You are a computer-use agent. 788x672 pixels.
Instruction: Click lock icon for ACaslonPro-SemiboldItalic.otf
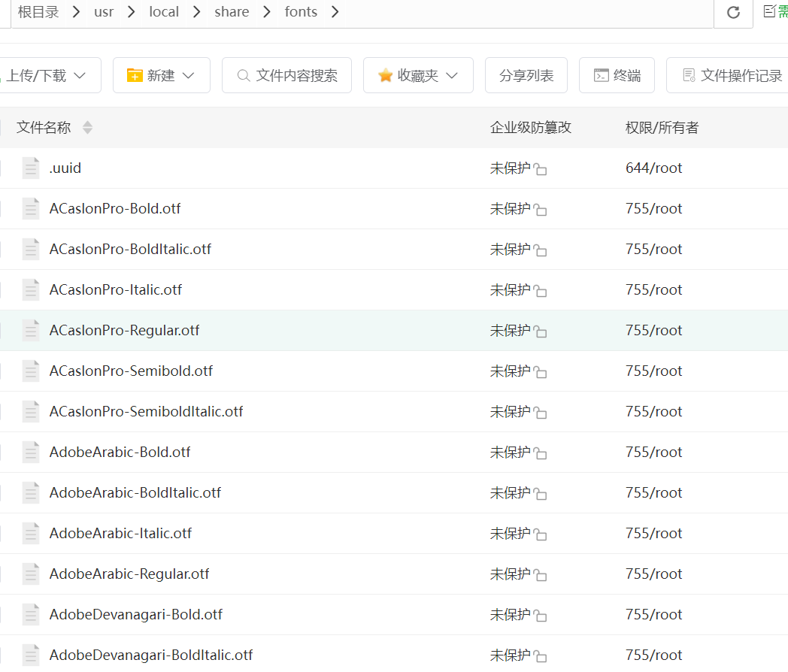click(540, 413)
